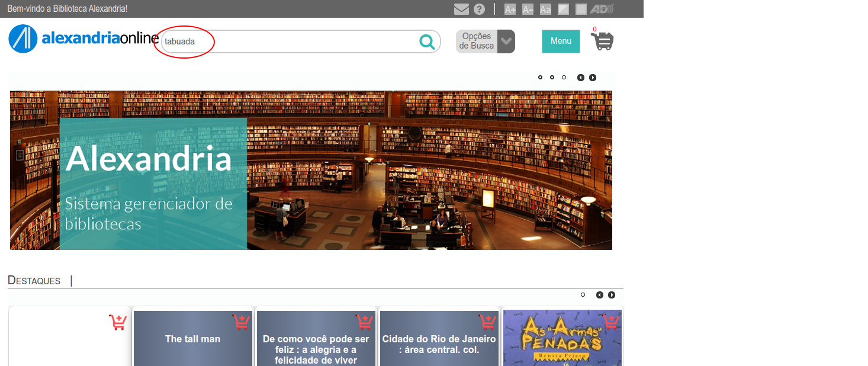
Task: Add 'The tall man' to cart
Action: tap(240, 322)
